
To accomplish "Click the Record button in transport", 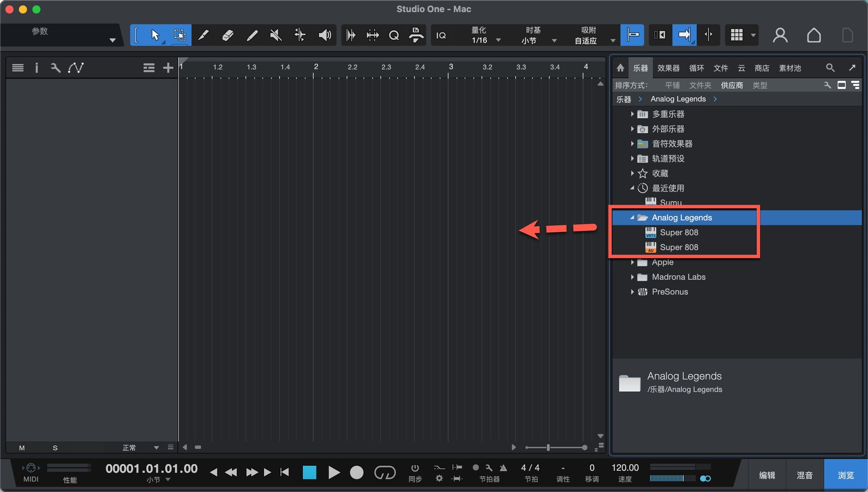I will (357, 473).
